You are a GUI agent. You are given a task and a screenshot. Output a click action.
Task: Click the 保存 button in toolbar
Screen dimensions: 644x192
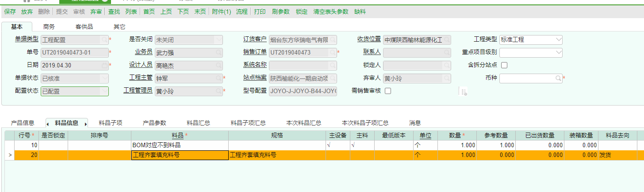(x=10, y=12)
